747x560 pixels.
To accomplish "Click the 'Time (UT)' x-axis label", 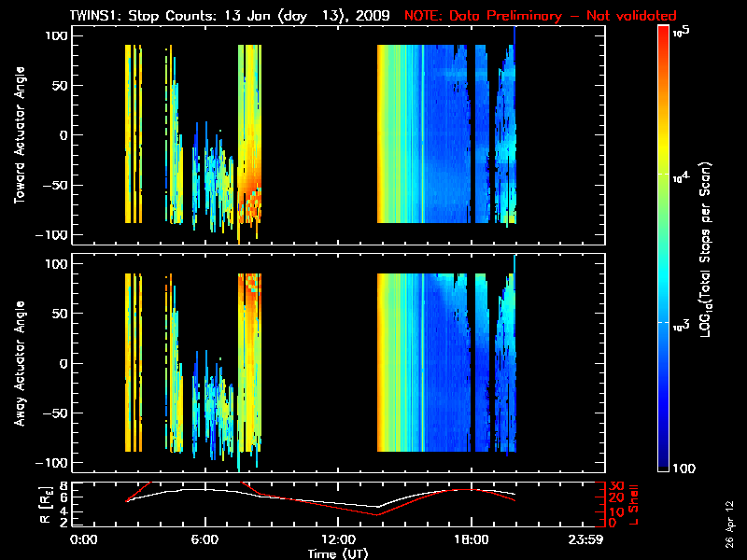I will pos(340,553).
